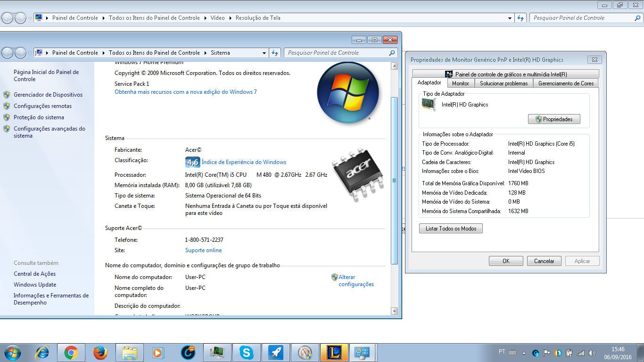
Task: Open Gerenciador de Dispositivos link
Action: pos(48,95)
